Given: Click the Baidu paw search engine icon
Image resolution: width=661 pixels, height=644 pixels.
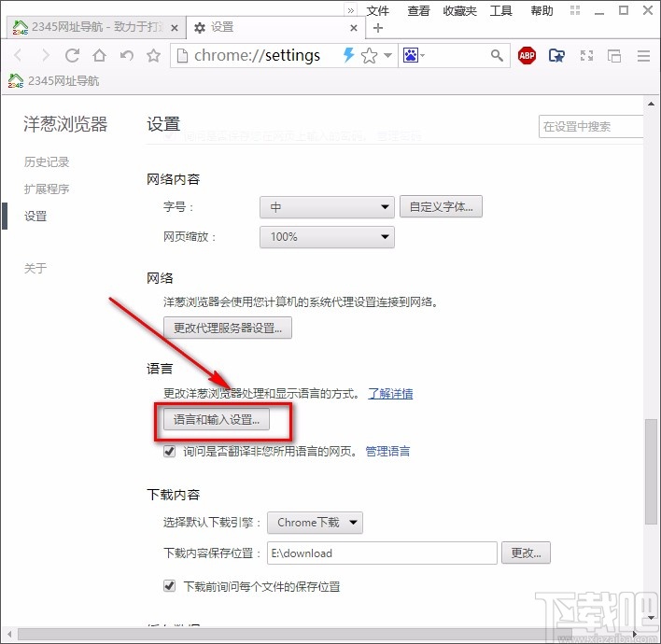Looking at the screenshot, I should click(410, 55).
